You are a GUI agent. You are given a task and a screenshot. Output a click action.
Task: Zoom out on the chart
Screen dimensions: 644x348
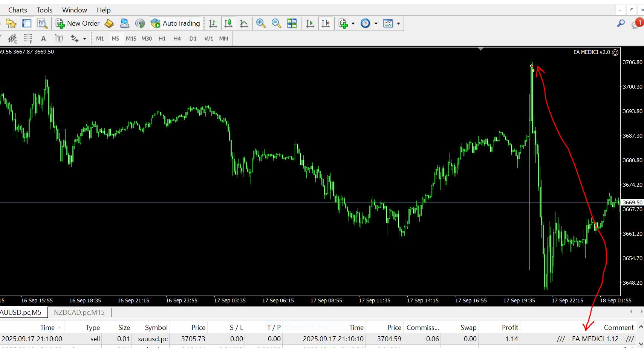click(x=276, y=23)
